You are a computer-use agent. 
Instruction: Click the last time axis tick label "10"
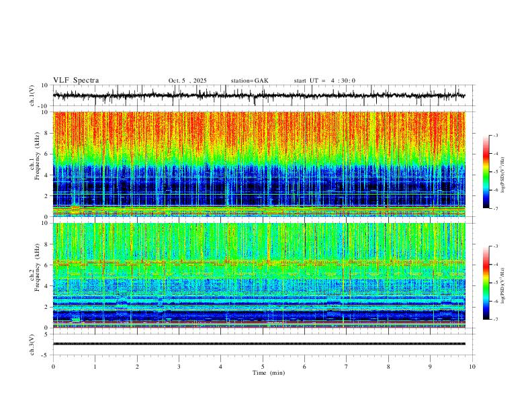(472, 367)
